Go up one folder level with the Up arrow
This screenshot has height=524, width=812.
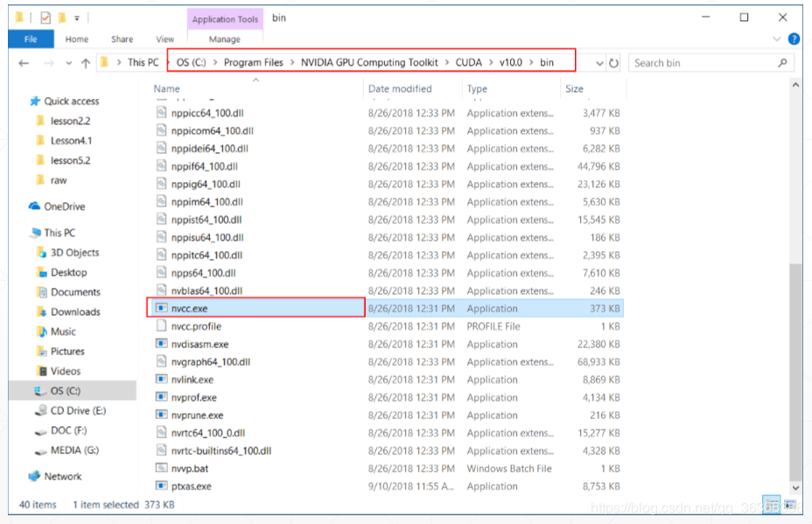(86, 63)
